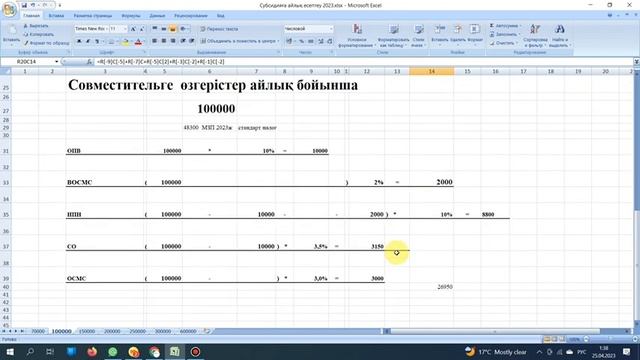Save the workbook from quick access toolbar

[x=24, y=5]
